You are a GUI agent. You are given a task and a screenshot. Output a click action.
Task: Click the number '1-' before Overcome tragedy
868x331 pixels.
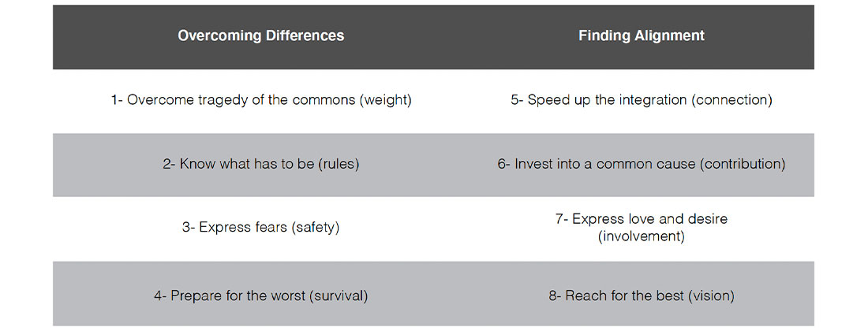(x=117, y=101)
